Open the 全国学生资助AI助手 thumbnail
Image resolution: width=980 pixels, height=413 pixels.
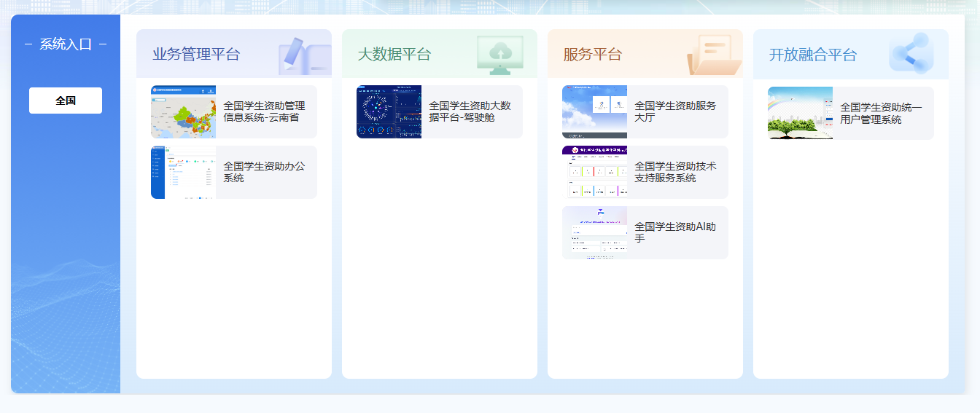point(594,232)
